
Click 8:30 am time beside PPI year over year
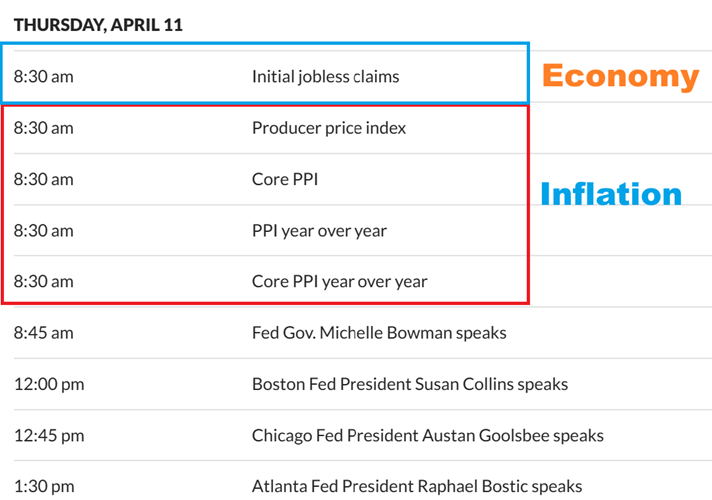(x=44, y=231)
